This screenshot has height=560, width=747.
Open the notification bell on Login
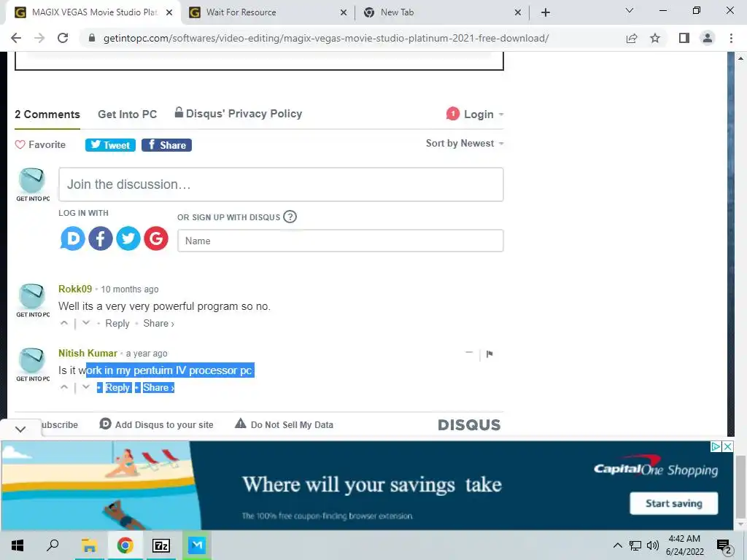click(452, 114)
